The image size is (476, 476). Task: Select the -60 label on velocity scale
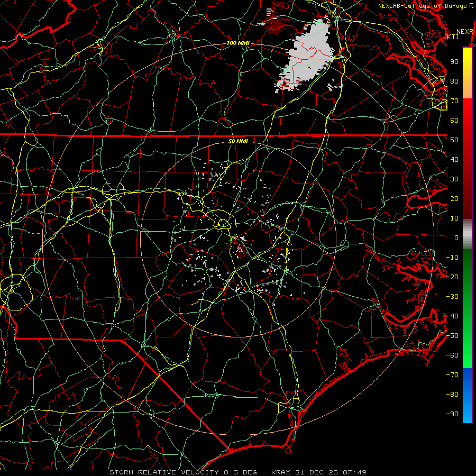[x=452, y=355]
